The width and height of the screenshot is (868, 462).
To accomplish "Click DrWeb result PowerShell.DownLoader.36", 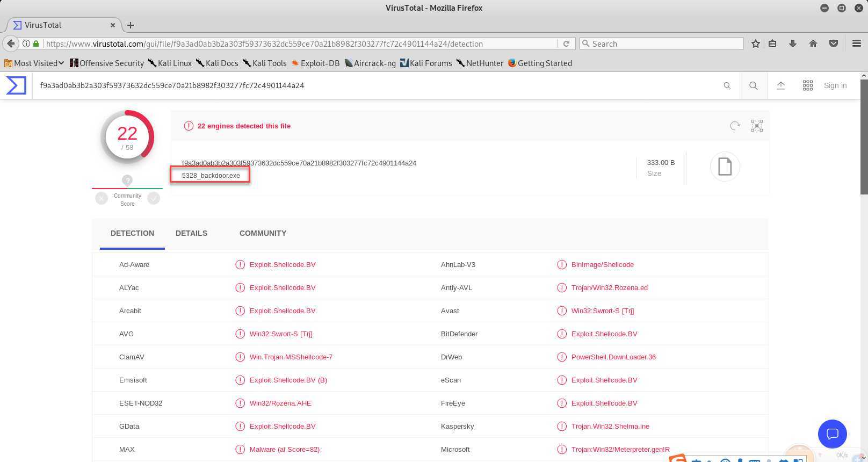I will (613, 357).
